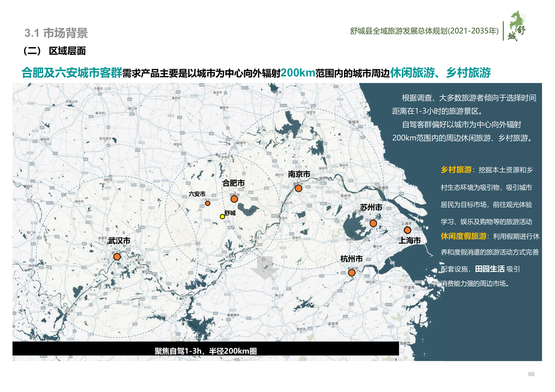Click the teal 200km text in headline
Image resolution: width=555 pixels, height=392 pixels.
[x=298, y=73]
